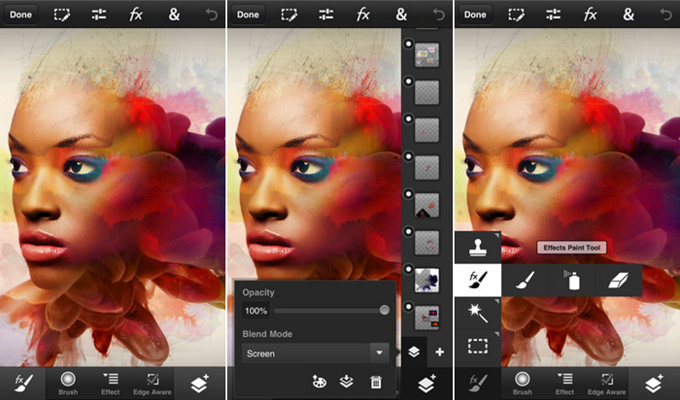The width and height of the screenshot is (680, 400).
Task: Click the Opacity slider track
Action: (x=332, y=311)
